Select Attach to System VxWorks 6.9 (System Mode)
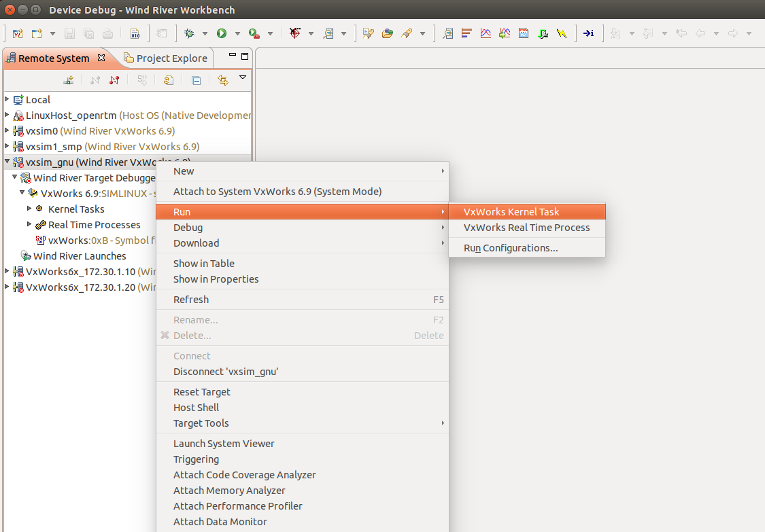Screen dimensions: 765x532 [303, 192]
